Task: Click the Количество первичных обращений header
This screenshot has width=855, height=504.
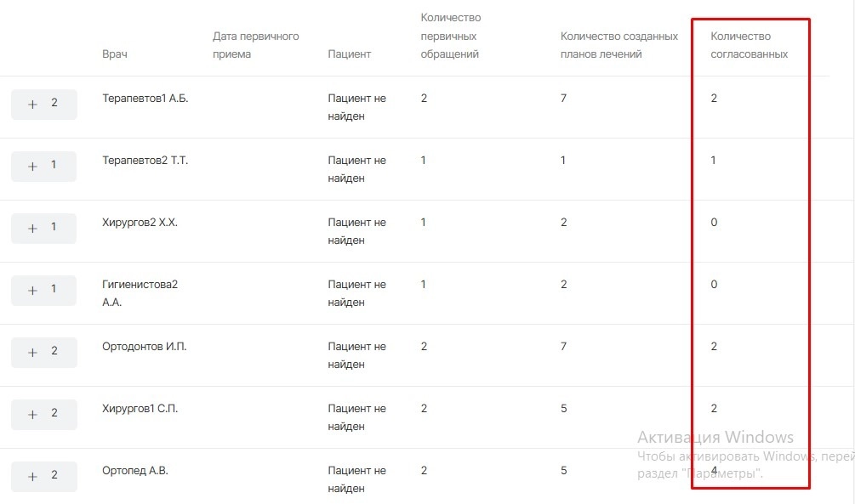Action: coord(450,36)
